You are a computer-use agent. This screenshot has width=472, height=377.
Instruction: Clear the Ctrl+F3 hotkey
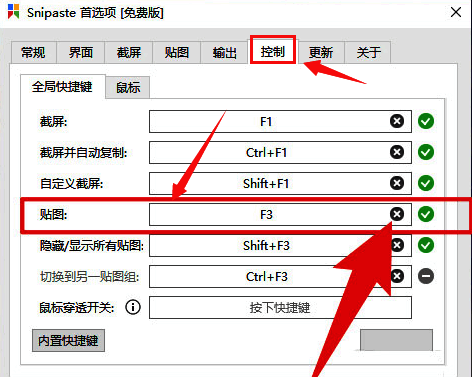(397, 276)
